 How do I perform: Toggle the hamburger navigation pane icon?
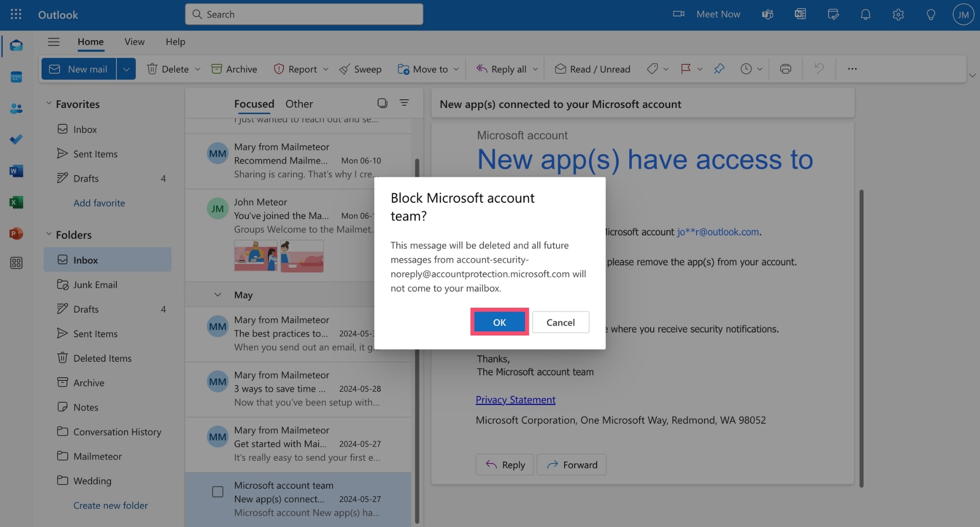click(x=54, y=42)
